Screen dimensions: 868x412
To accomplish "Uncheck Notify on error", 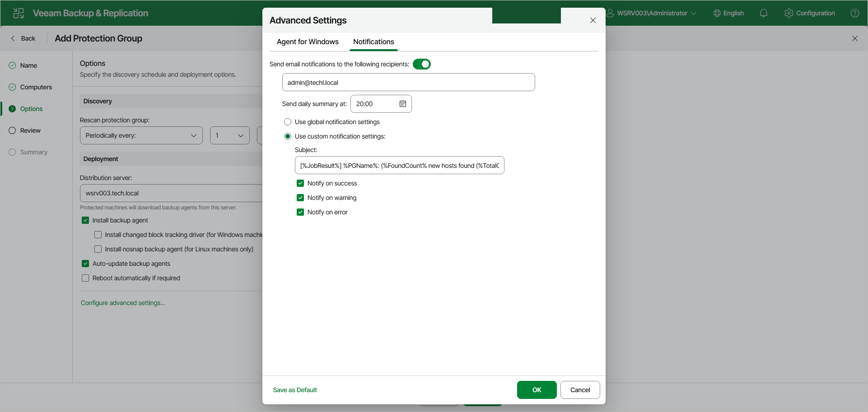I will 300,212.
